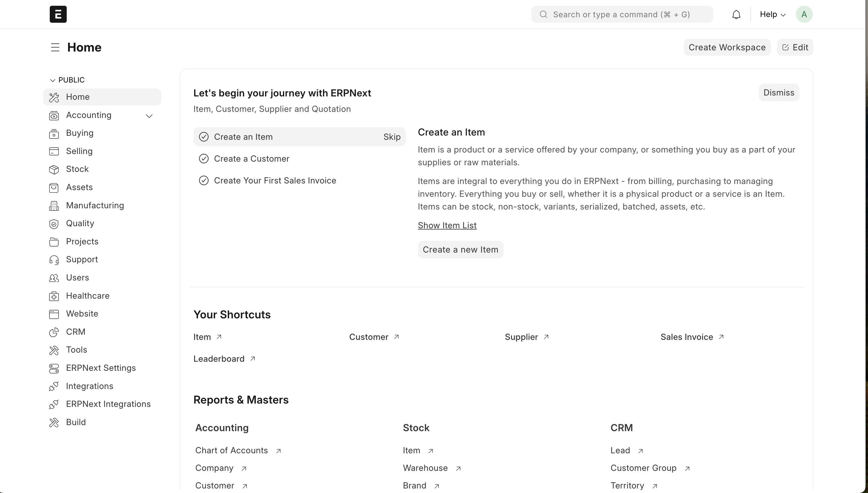Select the Selling menu item

(x=79, y=151)
